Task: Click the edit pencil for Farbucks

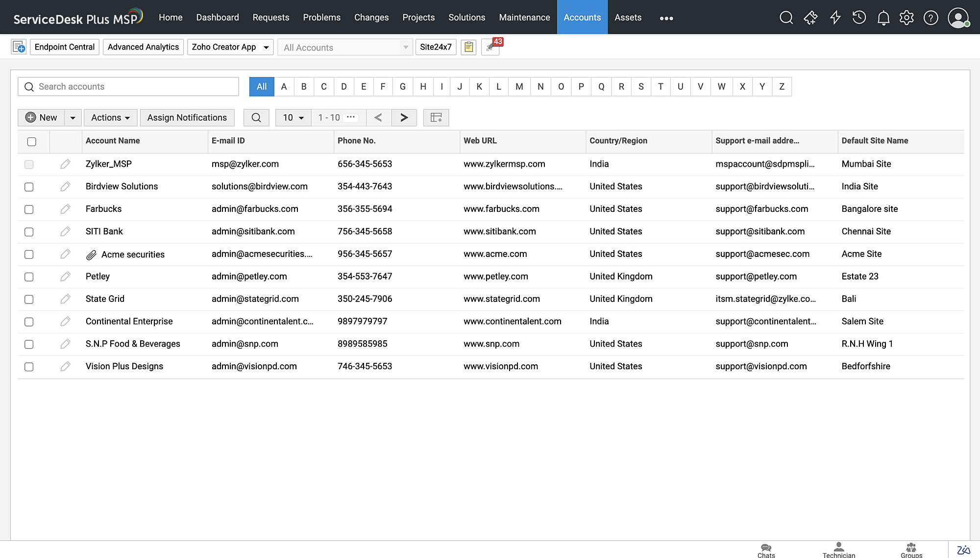Action: [65, 209]
